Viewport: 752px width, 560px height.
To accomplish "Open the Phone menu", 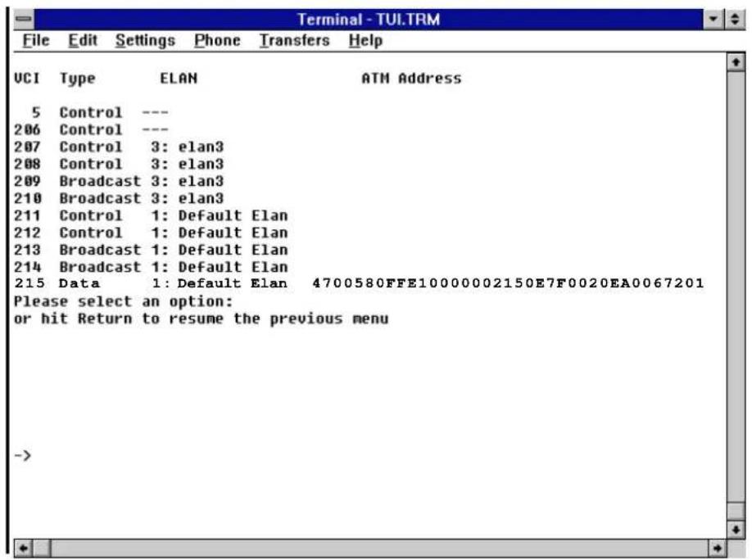I will pos(217,40).
